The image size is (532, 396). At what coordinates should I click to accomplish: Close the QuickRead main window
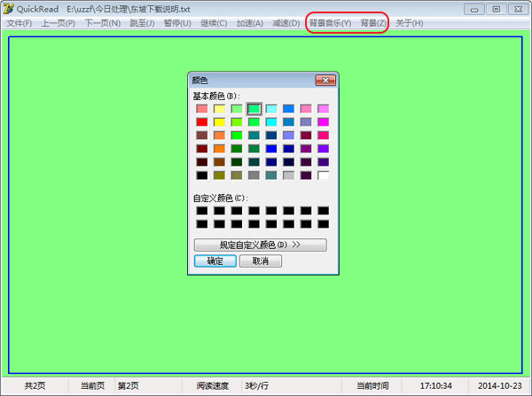(x=518, y=10)
